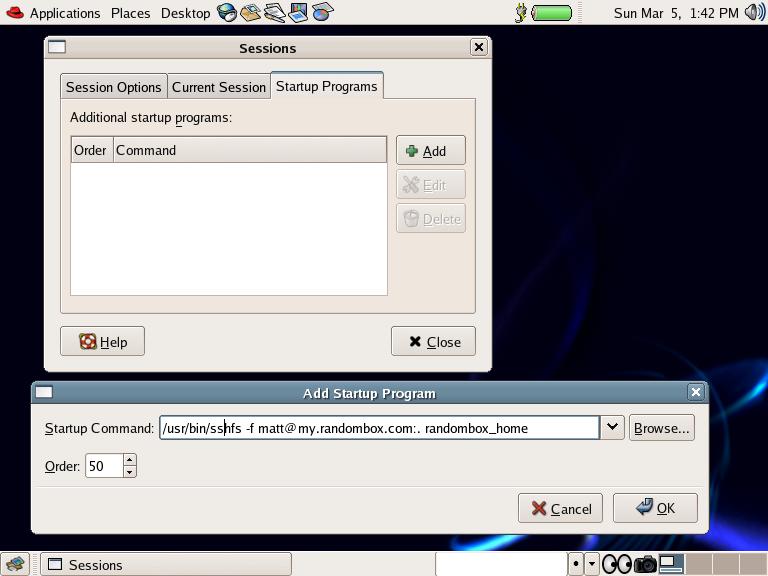
Task: Click the Close button in Sessions window
Action: pos(433,341)
